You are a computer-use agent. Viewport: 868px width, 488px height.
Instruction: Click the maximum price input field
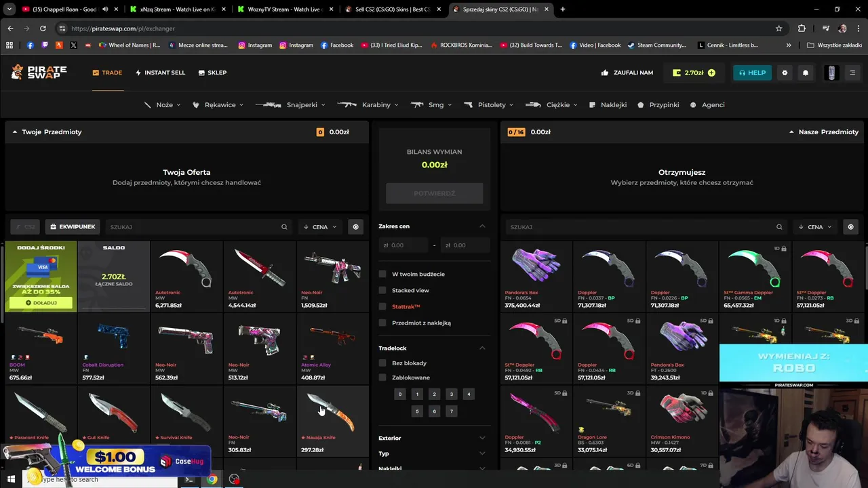point(466,245)
